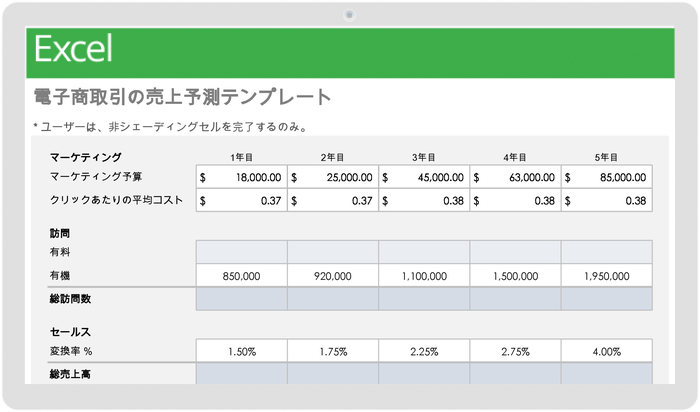Select the organic visits cell 850,000

(x=242, y=275)
